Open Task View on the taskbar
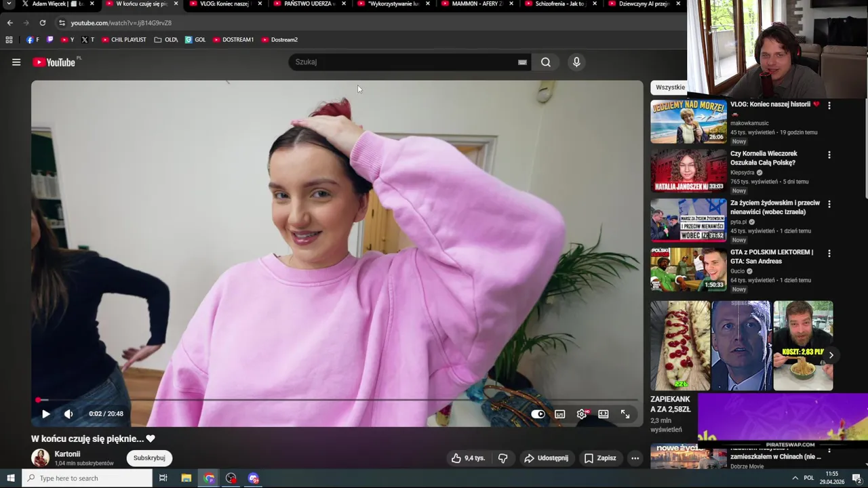 point(163,479)
